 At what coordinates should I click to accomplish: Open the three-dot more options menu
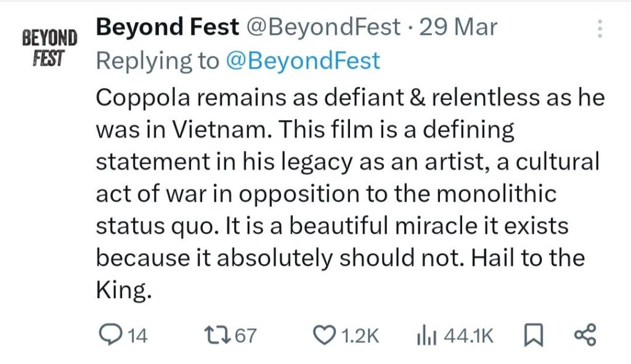(x=600, y=28)
